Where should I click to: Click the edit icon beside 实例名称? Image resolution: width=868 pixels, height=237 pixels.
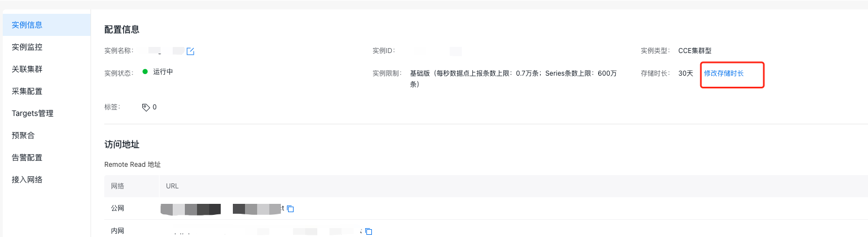tap(190, 51)
